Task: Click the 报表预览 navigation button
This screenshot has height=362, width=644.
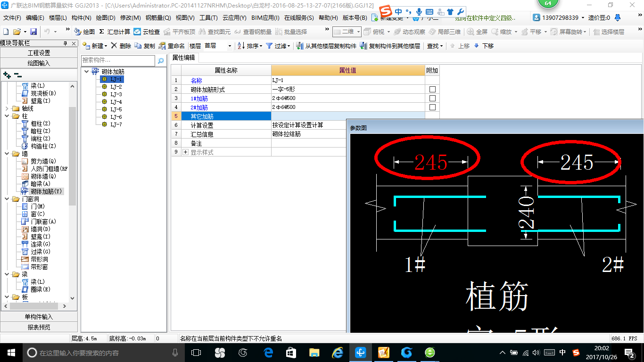Action: [39, 327]
